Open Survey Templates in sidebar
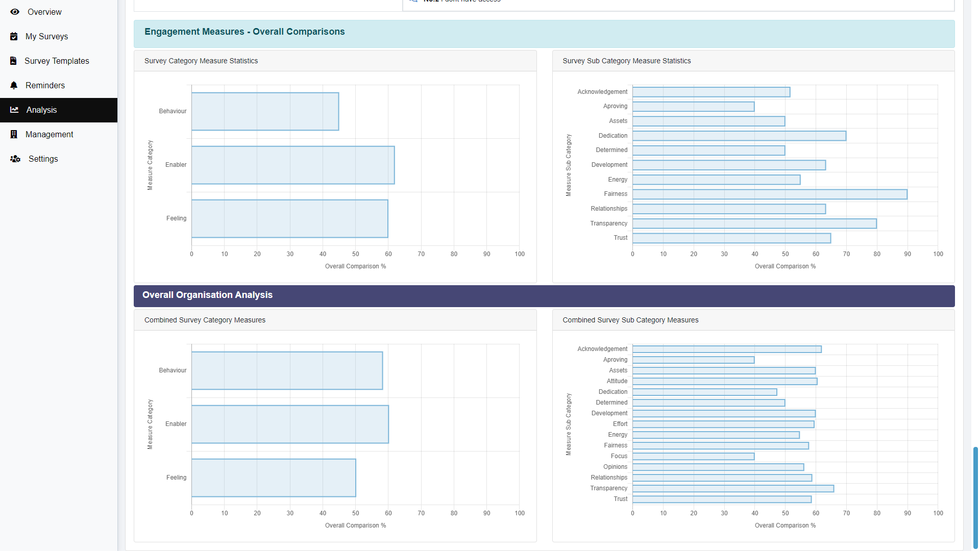 [59, 61]
